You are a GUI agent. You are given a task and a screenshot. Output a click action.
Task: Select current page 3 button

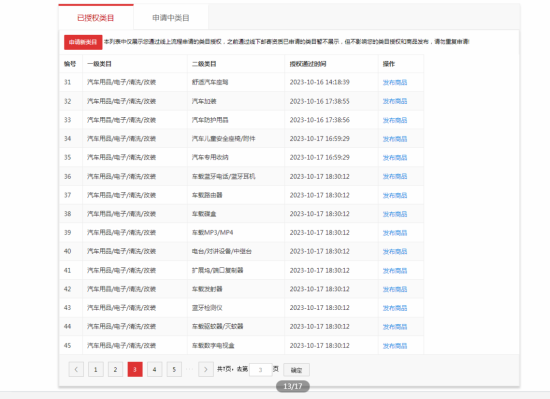(135, 370)
